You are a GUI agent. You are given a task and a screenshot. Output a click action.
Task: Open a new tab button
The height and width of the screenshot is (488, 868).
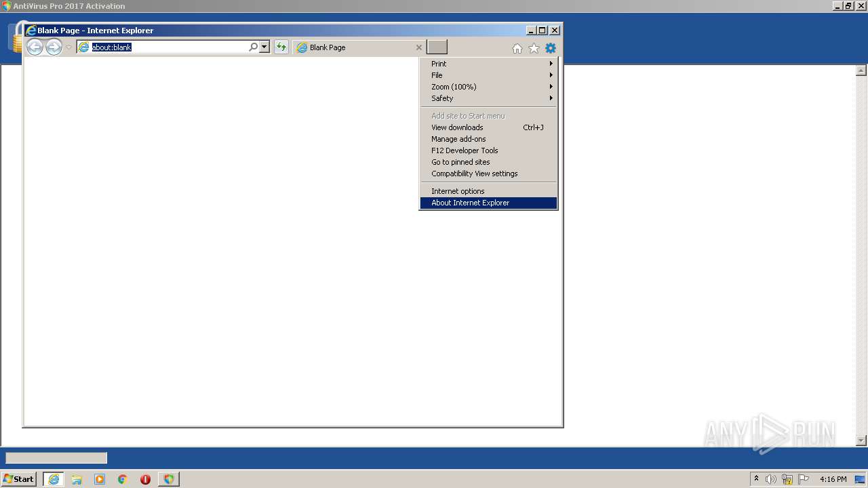437,47
